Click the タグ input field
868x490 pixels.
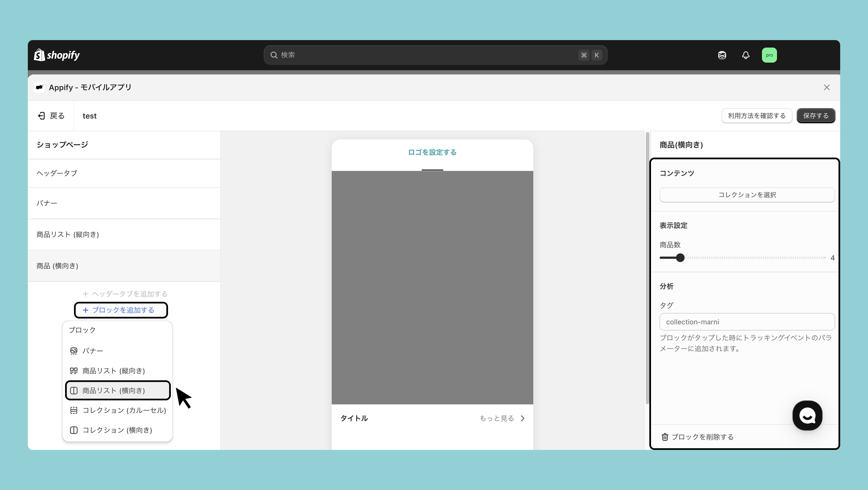(747, 322)
